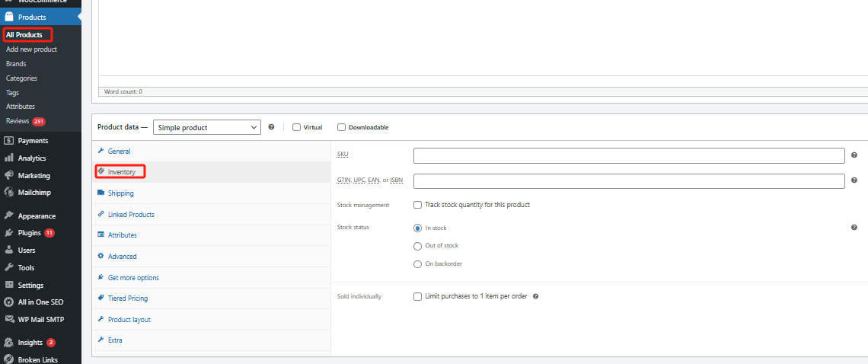Check Limit purchases to 1 item per order

(x=418, y=296)
